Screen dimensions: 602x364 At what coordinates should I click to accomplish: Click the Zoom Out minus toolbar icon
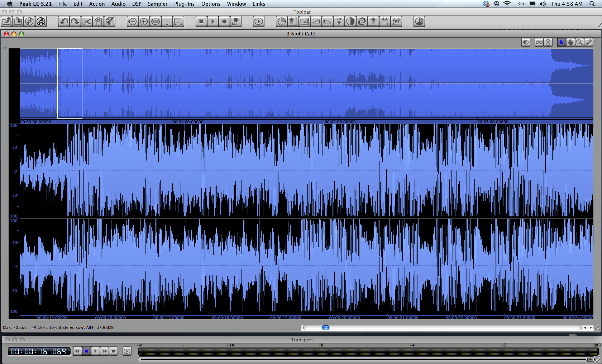coord(132,22)
